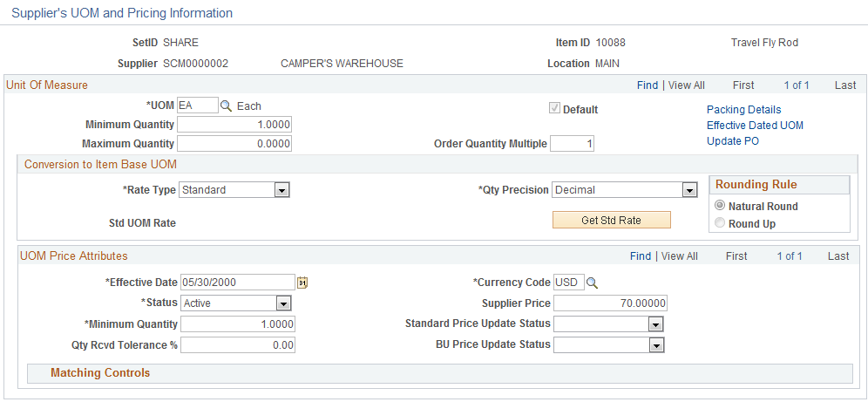Screen dimensions: 868x402
Task: Click View All in UOM Price Attributes header
Action: coord(680,256)
